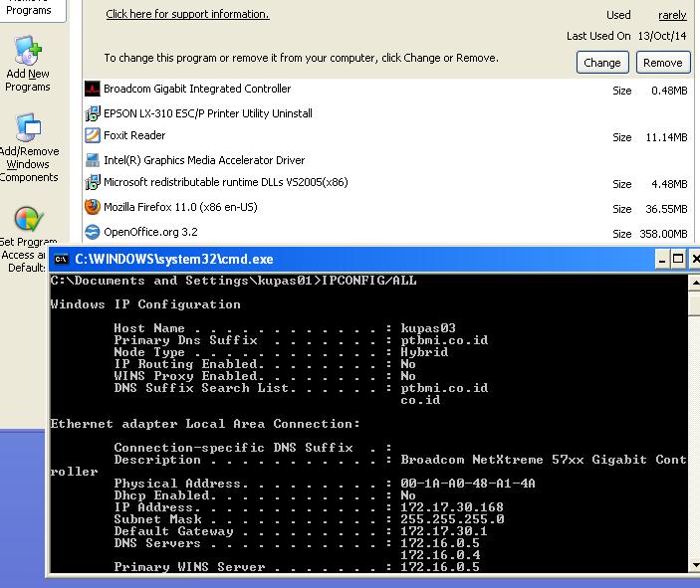Select Intel(R) Graphics Media Accelerator Driver entry

tap(203, 160)
